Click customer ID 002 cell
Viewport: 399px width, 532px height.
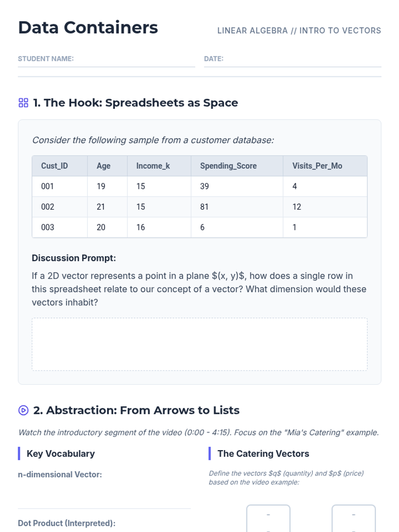(x=48, y=207)
